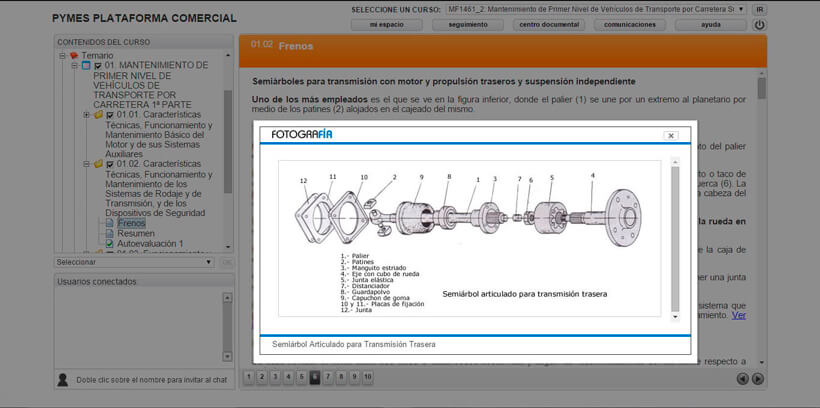Collapse the 01.02. Características Técnicas node

[x=86, y=164]
